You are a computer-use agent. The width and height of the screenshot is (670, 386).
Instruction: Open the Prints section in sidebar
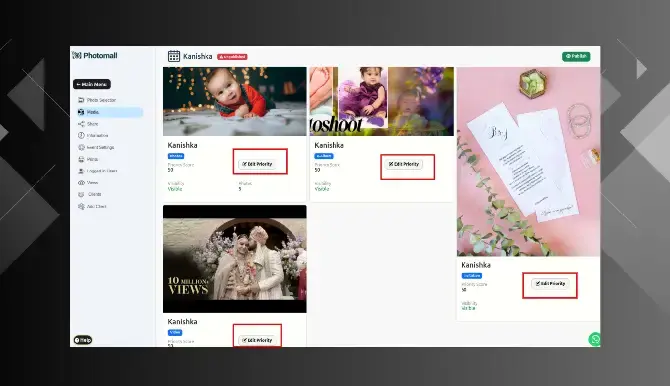(x=88, y=159)
